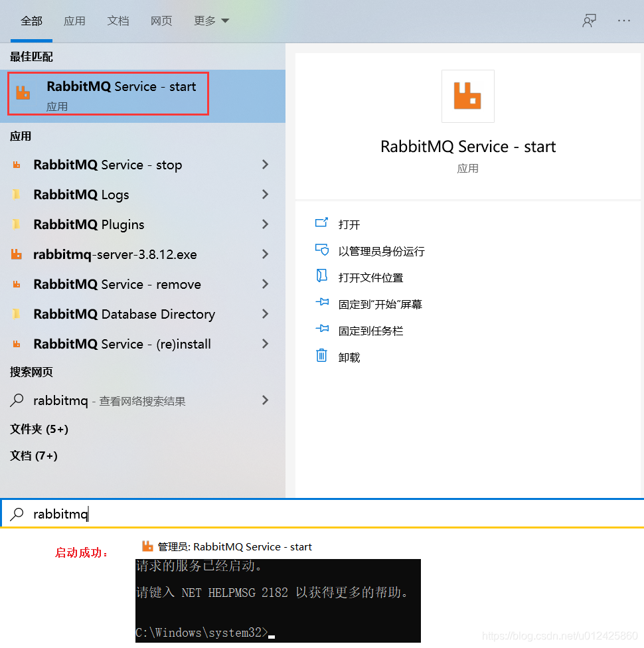Show 文件夹 (5+) results

(x=39, y=429)
